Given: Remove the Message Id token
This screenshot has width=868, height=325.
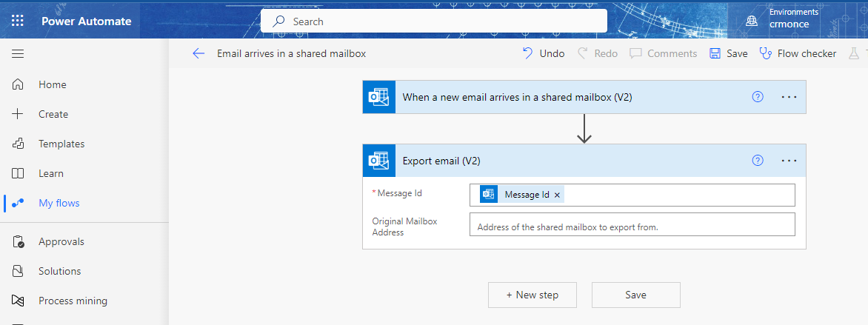Looking at the screenshot, I should [x=557, y=195].
